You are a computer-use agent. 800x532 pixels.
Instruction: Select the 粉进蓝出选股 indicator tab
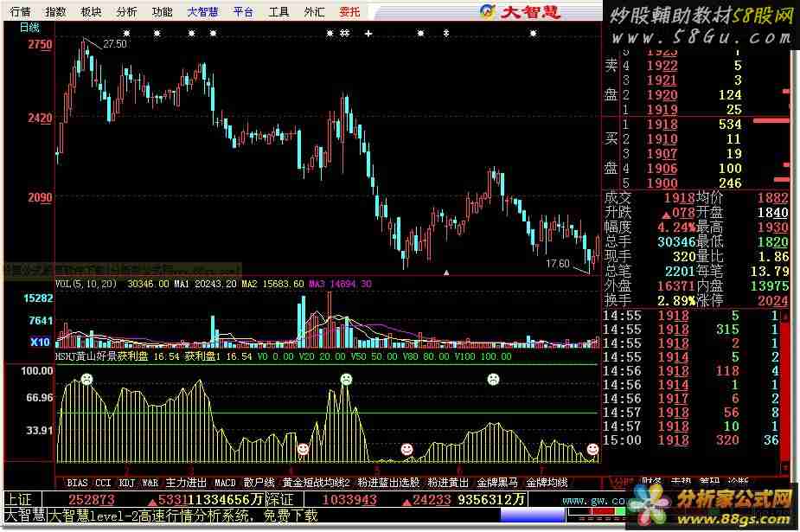389,483
